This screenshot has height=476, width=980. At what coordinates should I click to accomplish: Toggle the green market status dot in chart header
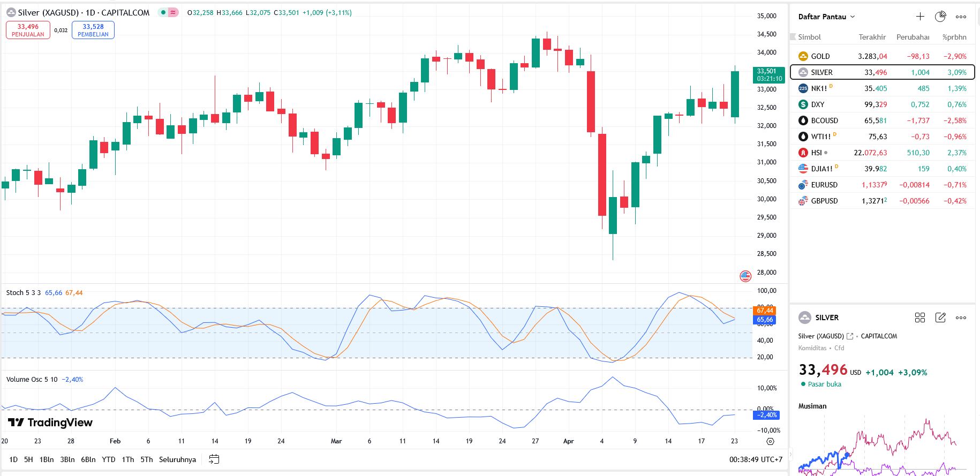(x=163, y=12)
